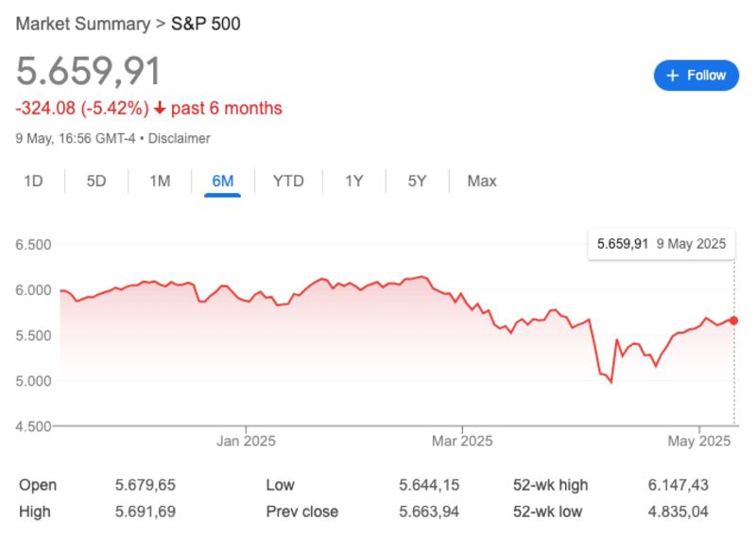Click the Follow button
The height and width of the screenshot is (538, 756).
click(696, 76)
